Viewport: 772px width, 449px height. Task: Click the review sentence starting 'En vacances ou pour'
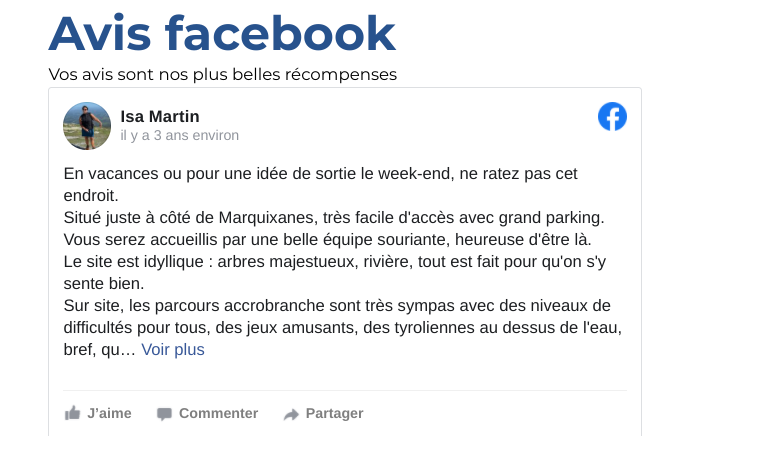tap(321, 185)
